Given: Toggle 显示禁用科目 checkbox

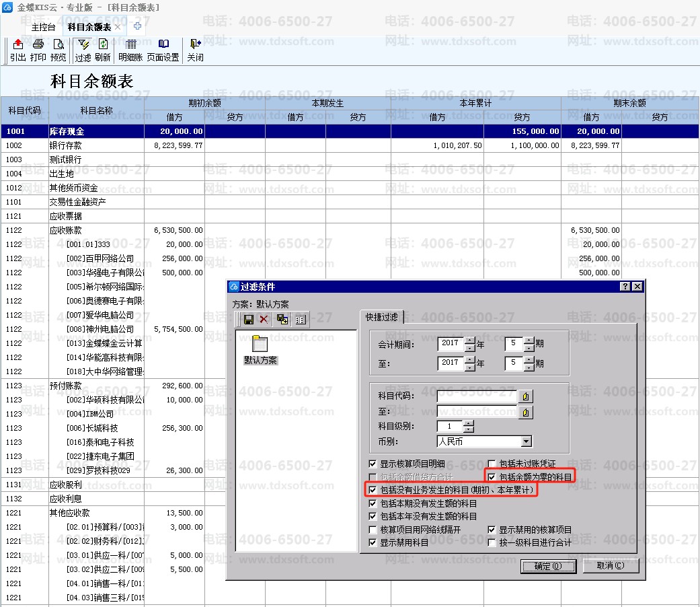Looking at the screenshot, I should 373,542.
